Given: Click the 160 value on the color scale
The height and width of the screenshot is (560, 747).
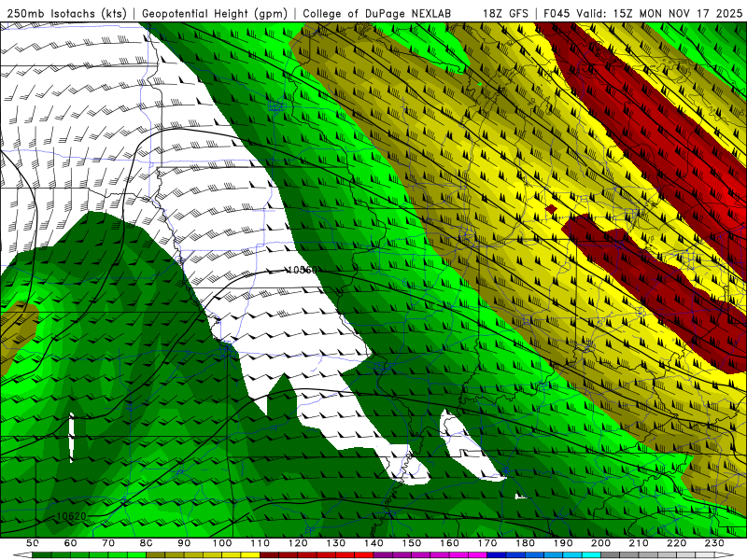Looking at the screenshot, I should (x=449, y=543).
